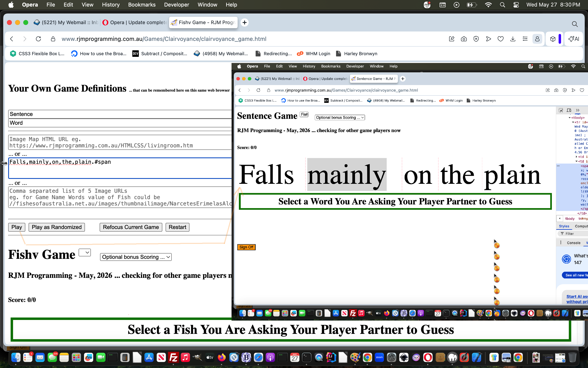
Task: Open the Bookmarks menu in the top menu bar
Action: tap(142, 5)
